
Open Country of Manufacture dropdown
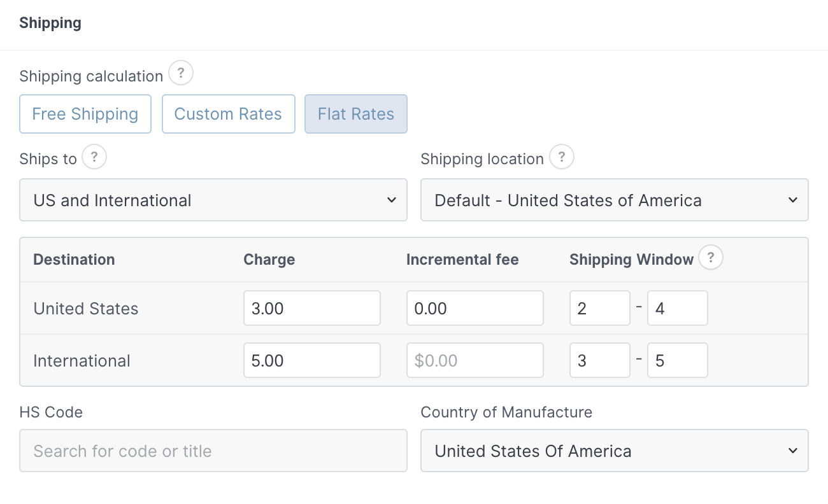tap(615, 451)
